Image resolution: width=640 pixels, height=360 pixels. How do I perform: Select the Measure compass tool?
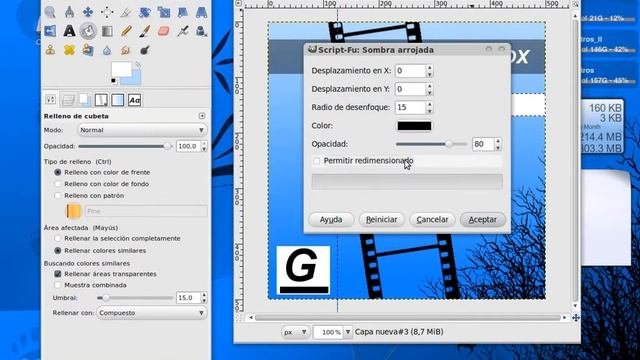(x=69, y=12)
